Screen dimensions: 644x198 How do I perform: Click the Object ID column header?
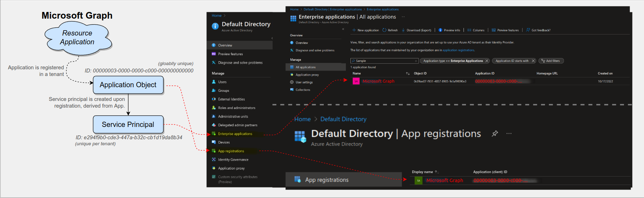coord(420,74)
